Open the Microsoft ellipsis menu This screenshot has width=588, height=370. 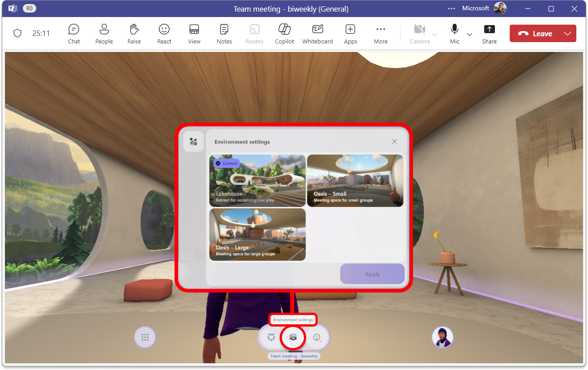click(x=451, y=8)
